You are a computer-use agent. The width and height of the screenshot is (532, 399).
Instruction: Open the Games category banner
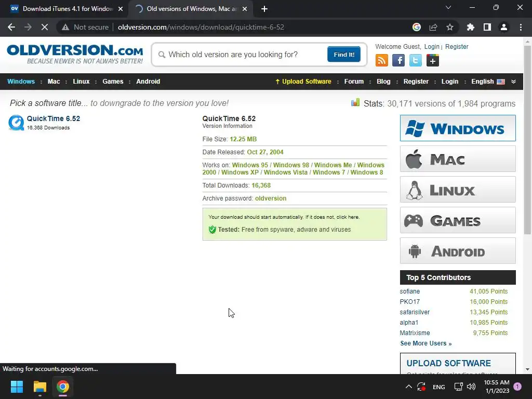point(458,220)
